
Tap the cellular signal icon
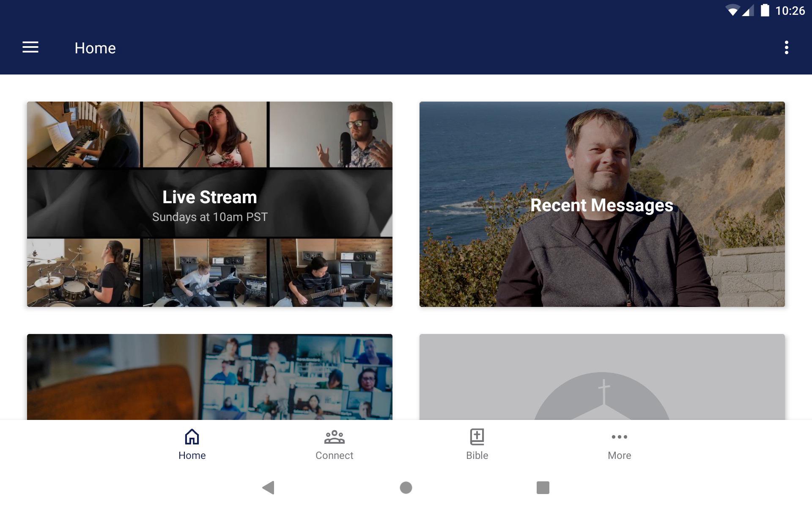(748, 10)
